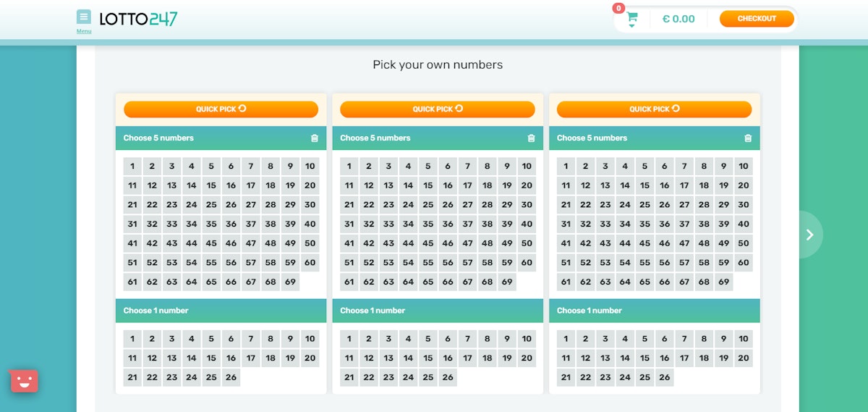The width and height of the screenshot is (868, 412).
Task: Pick bonus number 13 in second ticket
Action: coord(388,358)
